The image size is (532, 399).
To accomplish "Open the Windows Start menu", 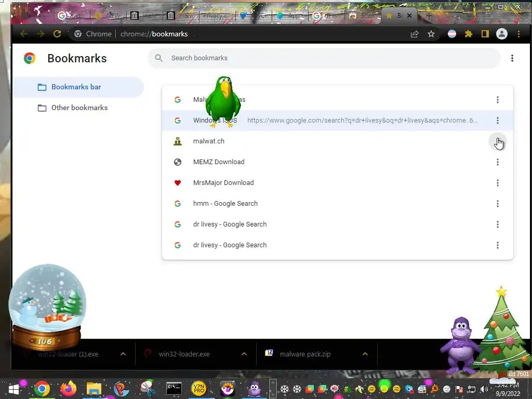I will coord(14,389).
